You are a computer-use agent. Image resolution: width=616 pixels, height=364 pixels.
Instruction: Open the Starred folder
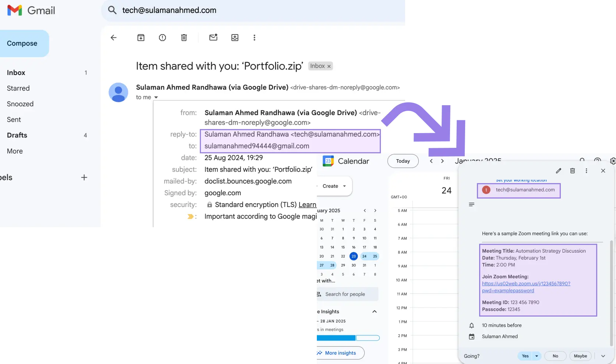point(18,88)
